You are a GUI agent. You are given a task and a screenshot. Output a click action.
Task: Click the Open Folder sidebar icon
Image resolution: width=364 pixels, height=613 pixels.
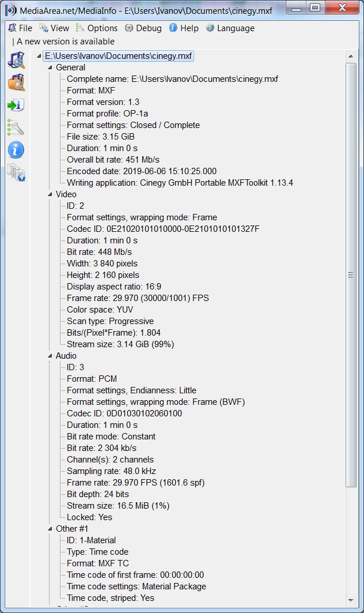click(16, 82)
